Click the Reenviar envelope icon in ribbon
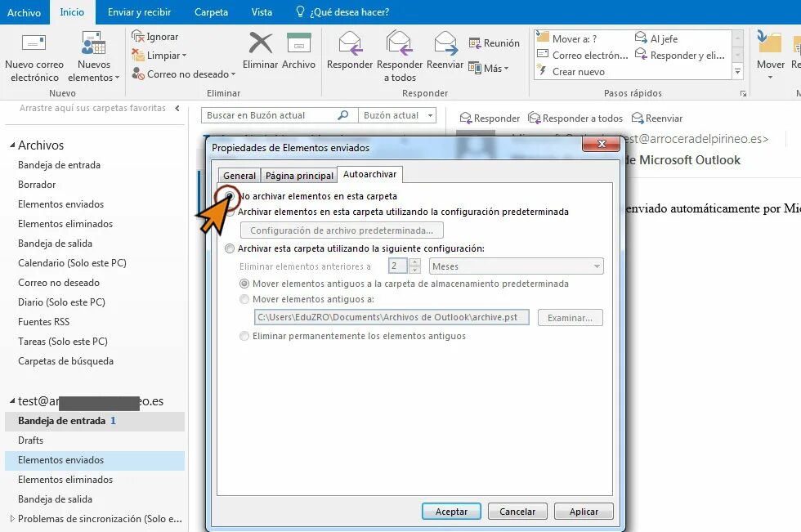 tap(445, 42)
